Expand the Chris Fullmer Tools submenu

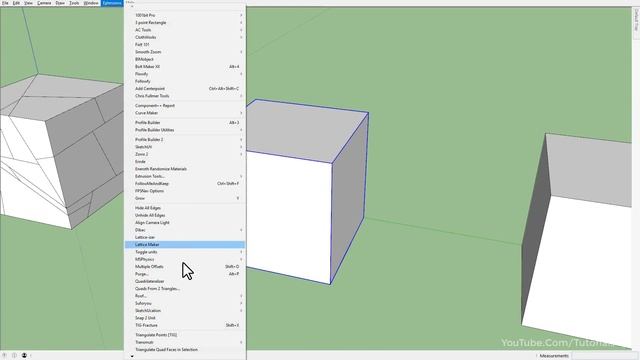click(x=184, y=96)
